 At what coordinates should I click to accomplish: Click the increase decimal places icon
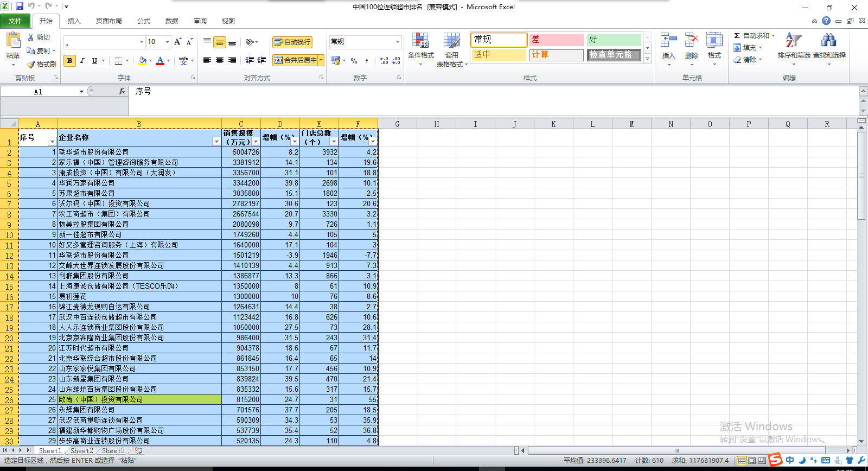point(384,61)
